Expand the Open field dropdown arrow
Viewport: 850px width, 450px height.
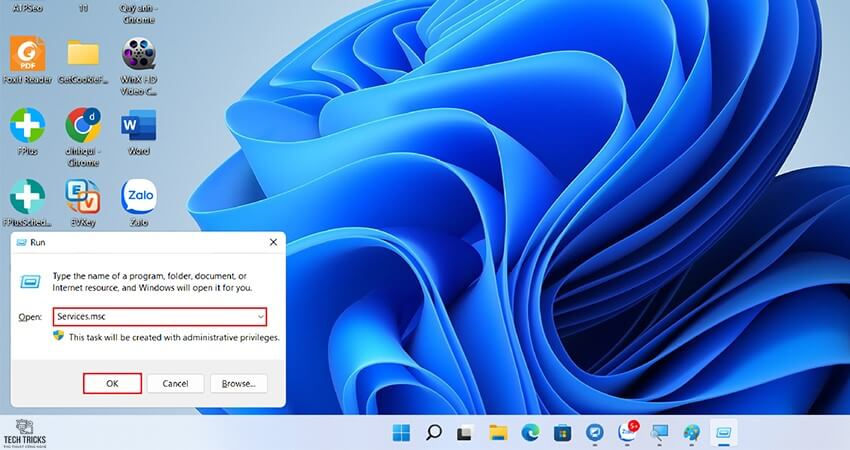261,317
